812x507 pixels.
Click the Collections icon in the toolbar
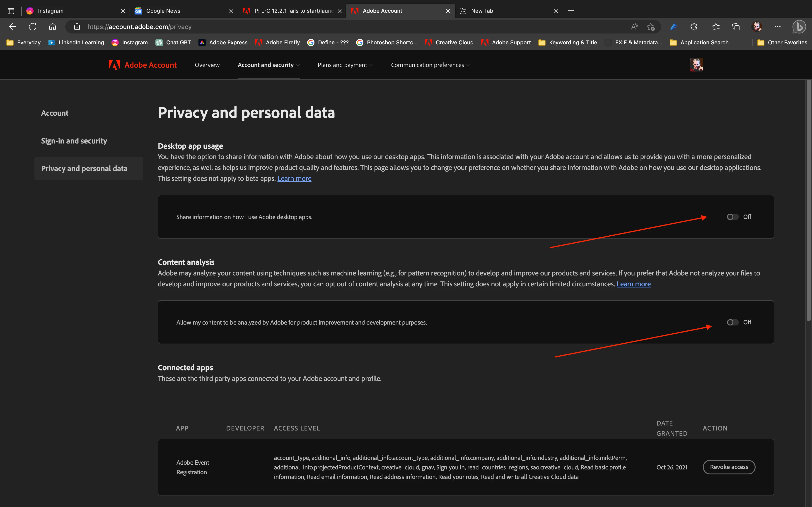pyautogui.click(x=736, y=27)
